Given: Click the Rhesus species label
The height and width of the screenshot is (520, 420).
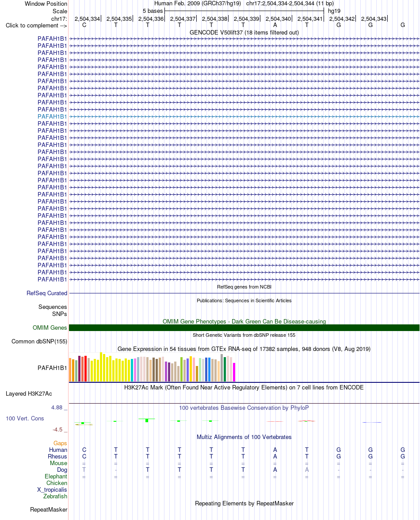Looking at the screenshot, I should pos(57,456).
